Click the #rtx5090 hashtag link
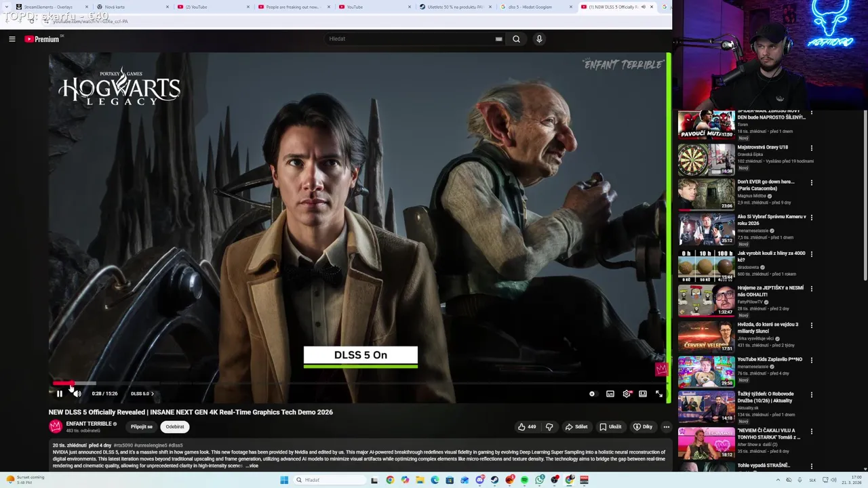Viewport: 868px width, 488px height. coord(123,445)
